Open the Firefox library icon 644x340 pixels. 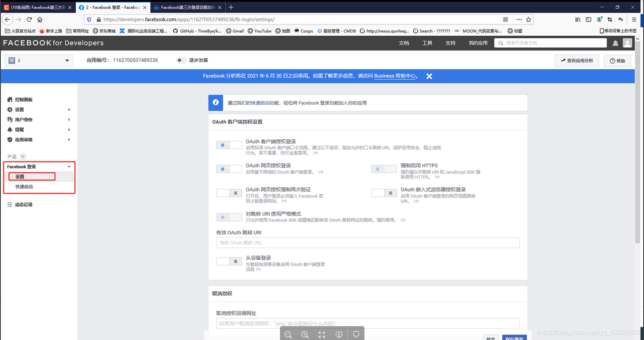[x=578, y=19]
